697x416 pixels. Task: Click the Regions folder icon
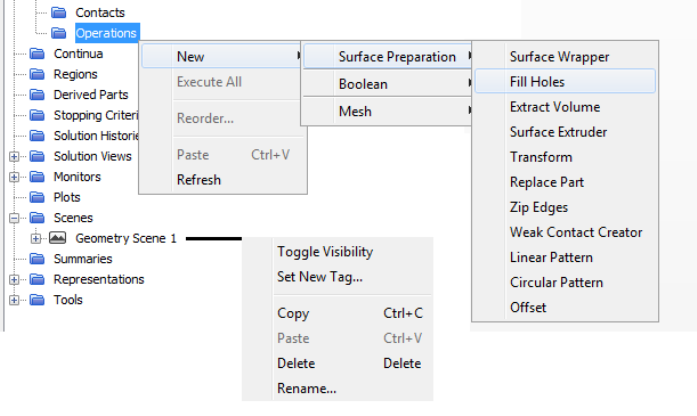37,74
